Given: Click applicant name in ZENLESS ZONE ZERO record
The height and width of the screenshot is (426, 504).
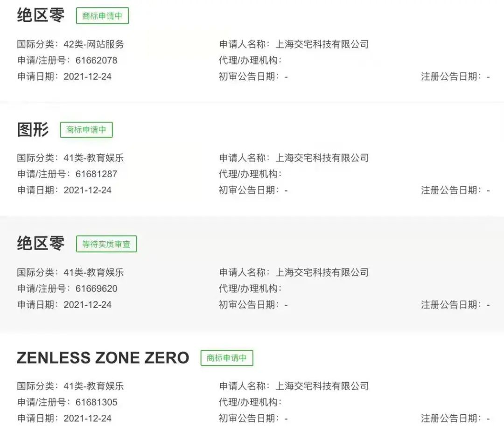Looking at the screenshot, I should pyautogui.click(x=322, y=386).
